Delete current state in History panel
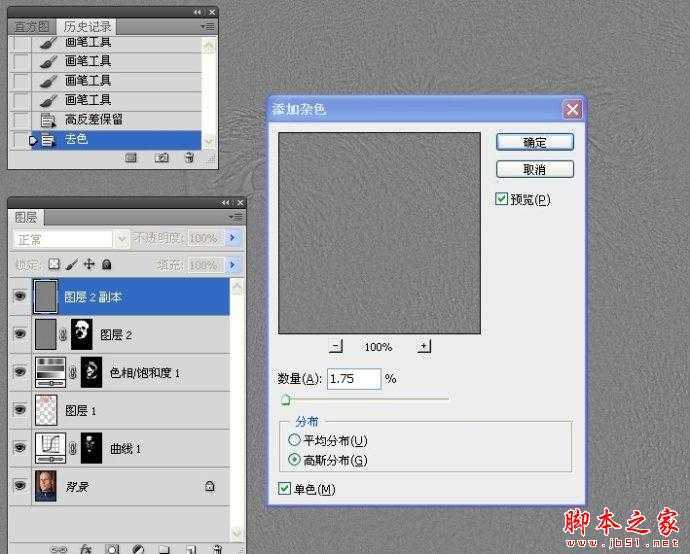 click(189, 158)
